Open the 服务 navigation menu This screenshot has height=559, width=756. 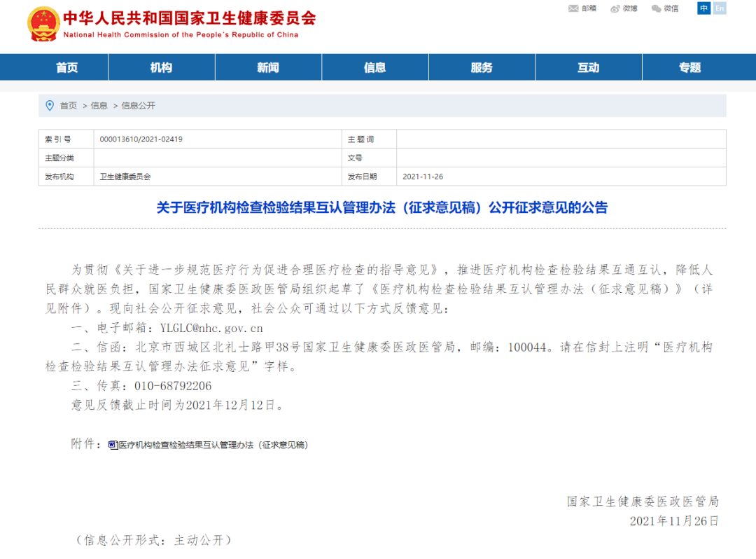point(482,67)
